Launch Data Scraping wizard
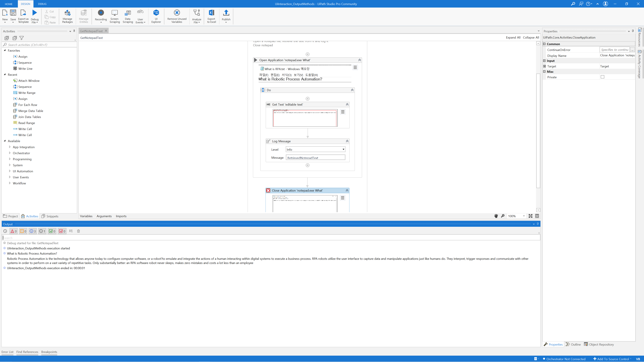 pyautogui.click(x=128, y=16)
